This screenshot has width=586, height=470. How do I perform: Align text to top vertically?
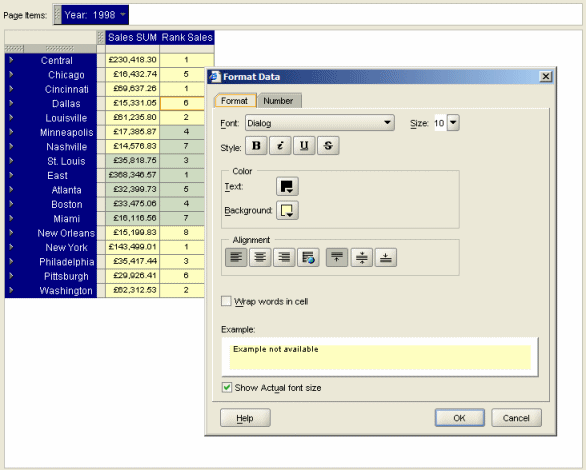[337, 257]
